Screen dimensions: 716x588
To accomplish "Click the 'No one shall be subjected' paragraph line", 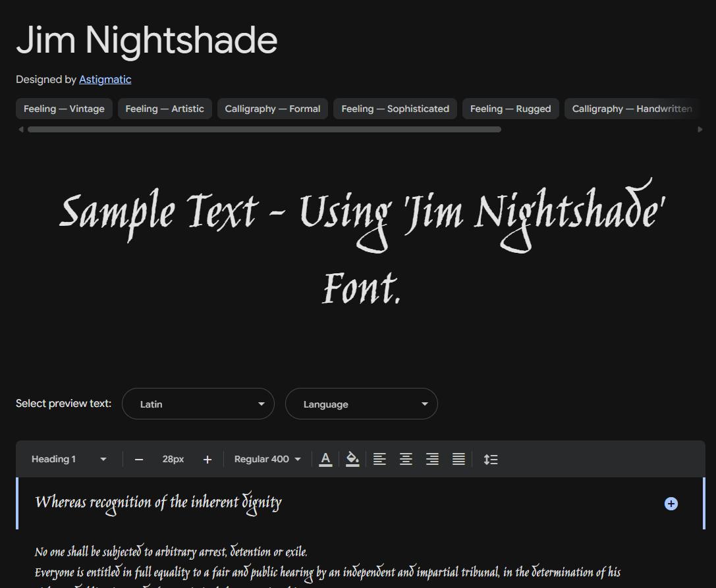I will [x=171, y=552].
